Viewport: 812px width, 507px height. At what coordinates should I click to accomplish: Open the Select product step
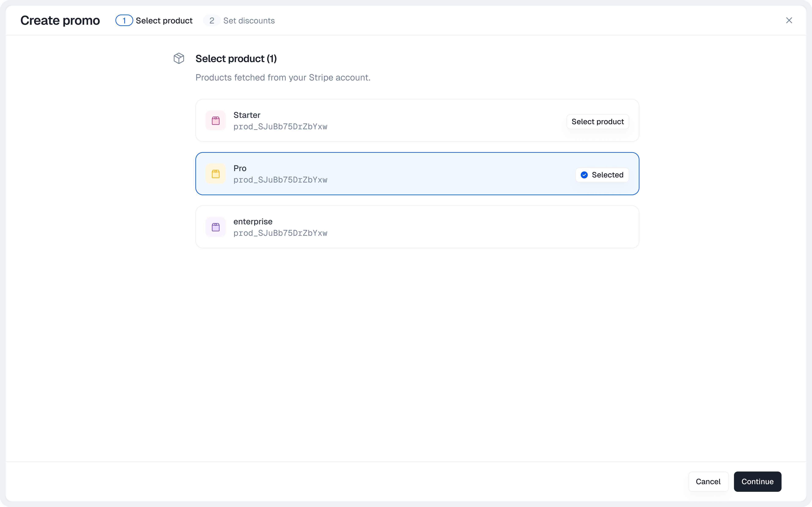(x=164, y=20)
